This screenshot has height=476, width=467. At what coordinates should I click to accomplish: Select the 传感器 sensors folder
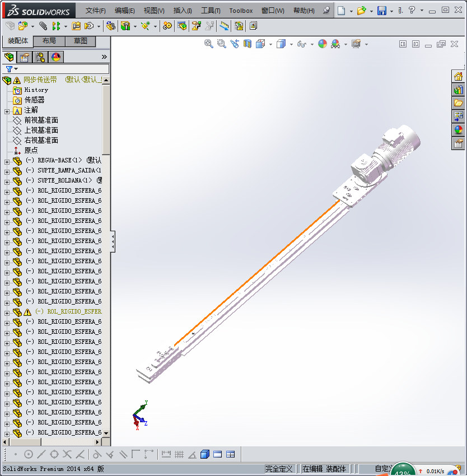point(34,100)
